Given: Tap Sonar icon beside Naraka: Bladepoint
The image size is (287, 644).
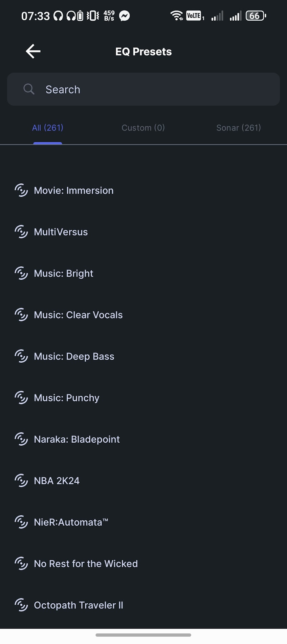Looking at the screenshot, I should (21, 439).
